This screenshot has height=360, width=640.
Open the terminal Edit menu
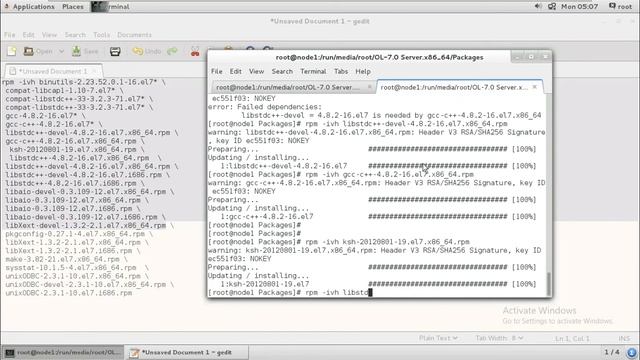pyautogui.click(x=236, y=71)
